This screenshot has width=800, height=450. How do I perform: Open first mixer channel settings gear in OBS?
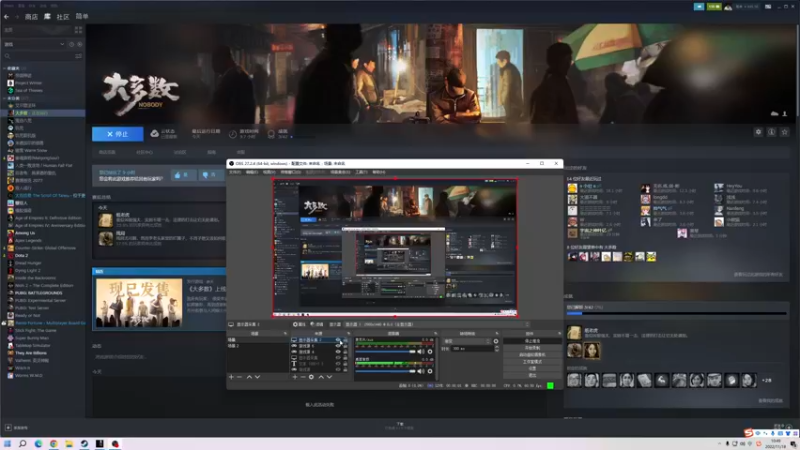pos(430,352)
